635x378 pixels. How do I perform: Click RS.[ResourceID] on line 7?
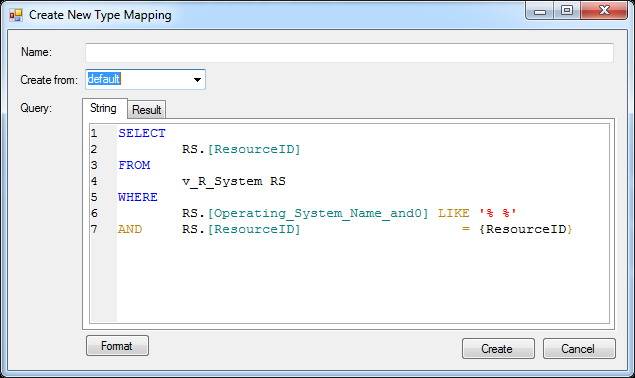241,229
